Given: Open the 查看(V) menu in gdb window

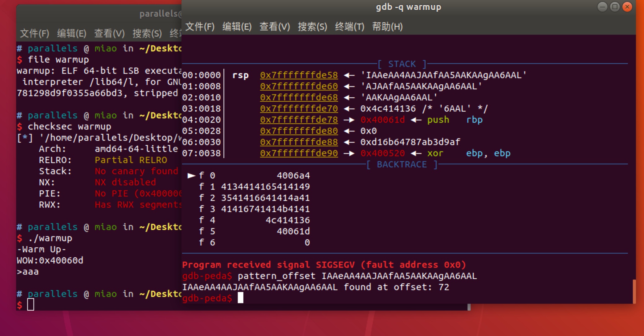Looking at the screenshot, I should [275, 27].
